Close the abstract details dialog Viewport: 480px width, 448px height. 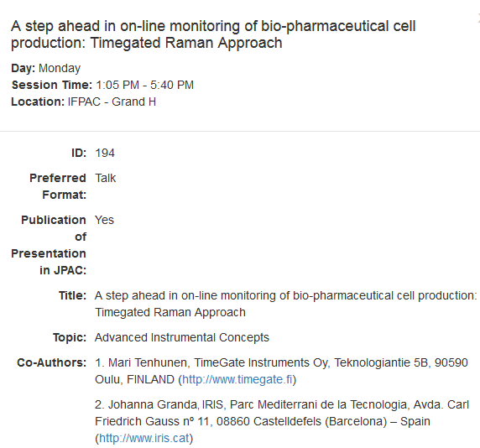478,18
